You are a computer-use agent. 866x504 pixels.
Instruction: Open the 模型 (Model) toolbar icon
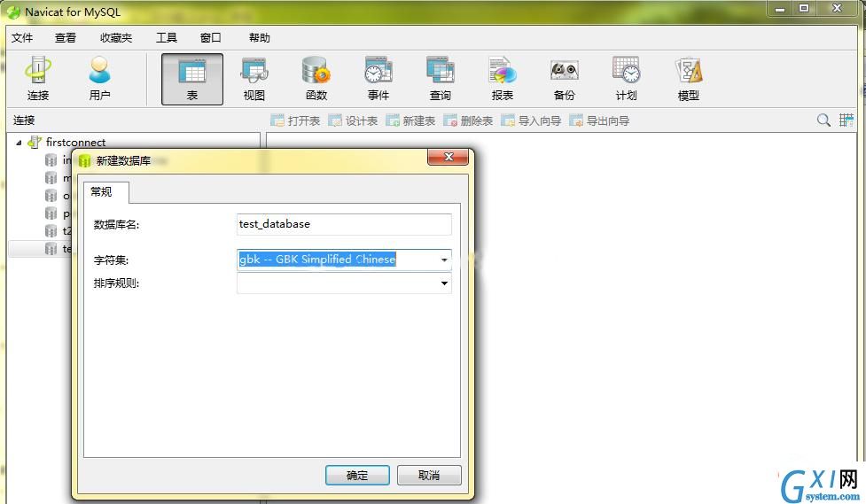point(688,79)
